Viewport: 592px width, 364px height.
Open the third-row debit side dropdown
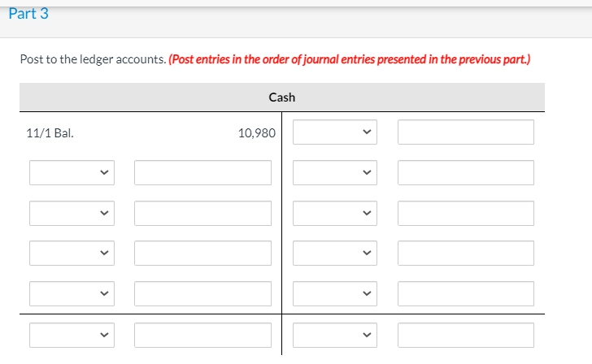point(72,213)
